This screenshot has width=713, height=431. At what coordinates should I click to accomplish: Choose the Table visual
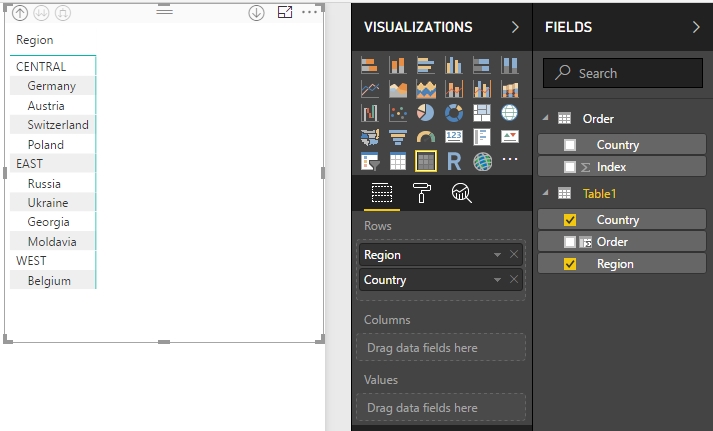397,161
